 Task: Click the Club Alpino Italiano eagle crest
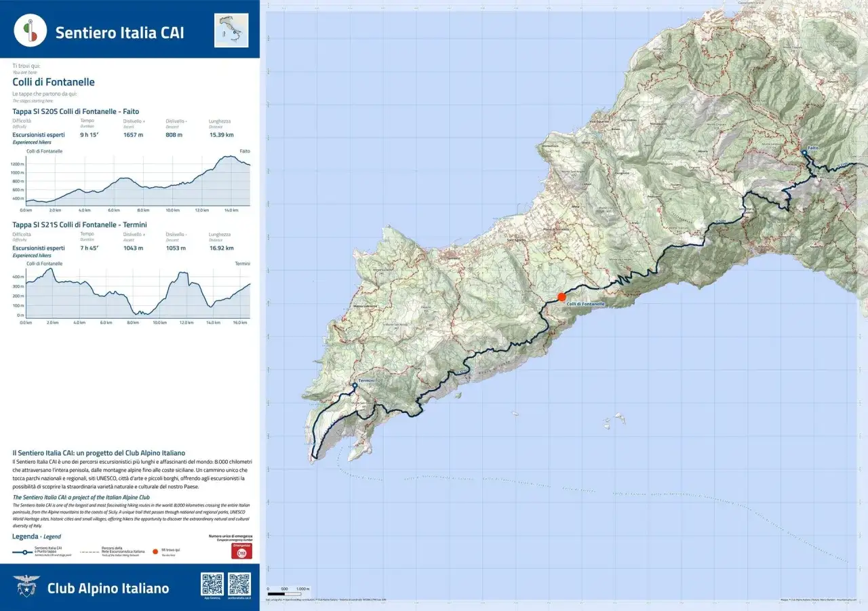pyautogui.click(x=26, y=587)
